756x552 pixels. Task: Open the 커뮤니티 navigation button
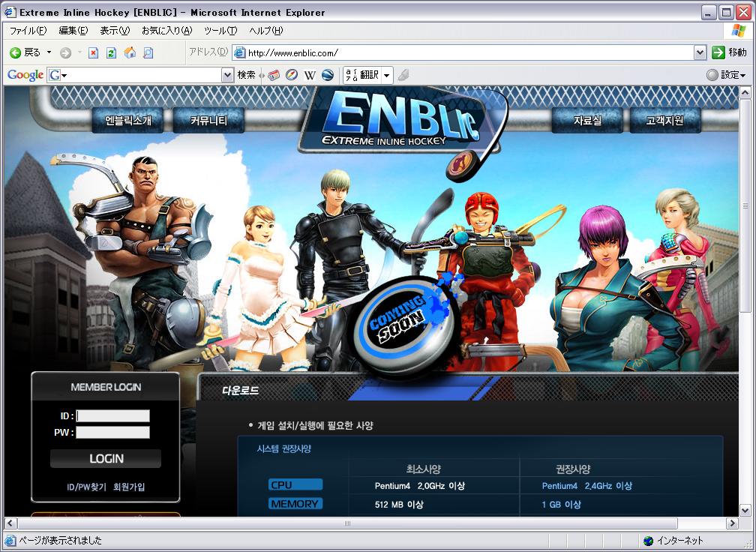point(208,120)
